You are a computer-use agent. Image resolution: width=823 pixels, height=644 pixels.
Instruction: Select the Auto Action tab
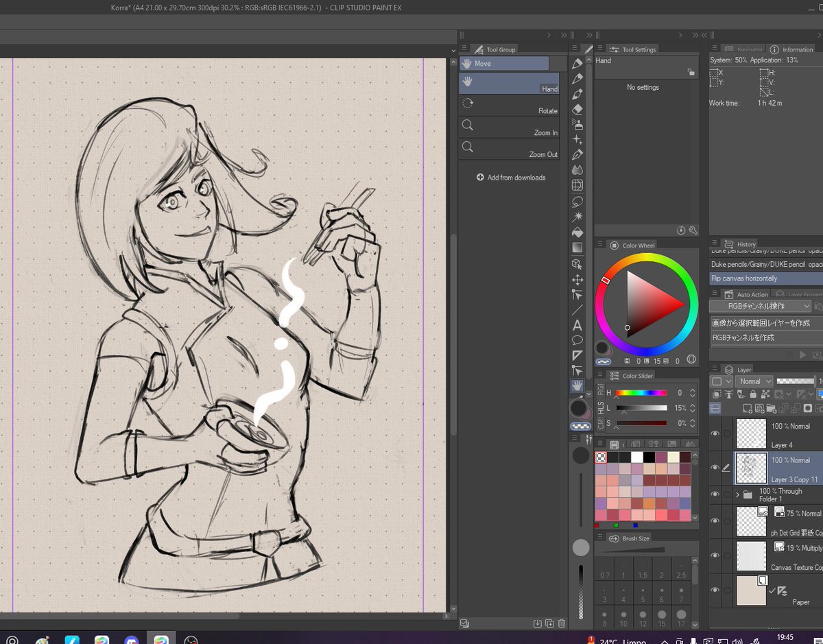pos(746,294)
